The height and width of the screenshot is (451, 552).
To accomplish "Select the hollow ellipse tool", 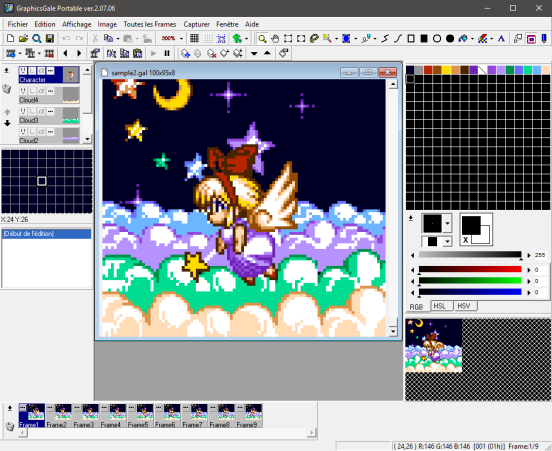I will (437, 38).
